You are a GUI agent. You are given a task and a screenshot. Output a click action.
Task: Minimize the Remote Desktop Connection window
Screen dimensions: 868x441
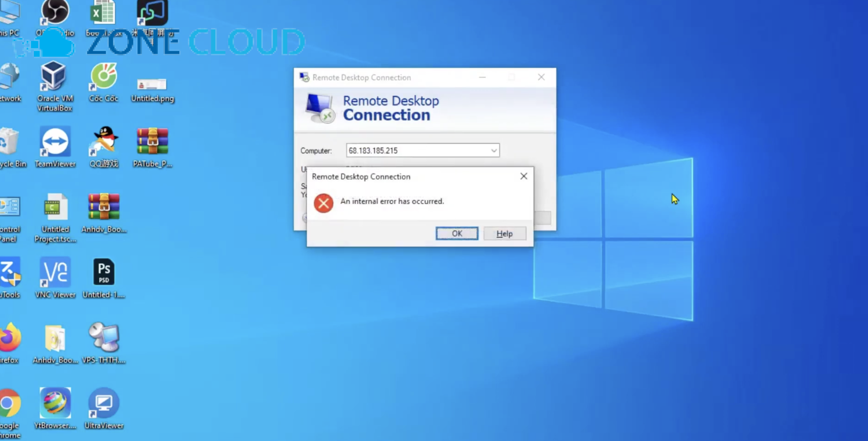(482, 77)
